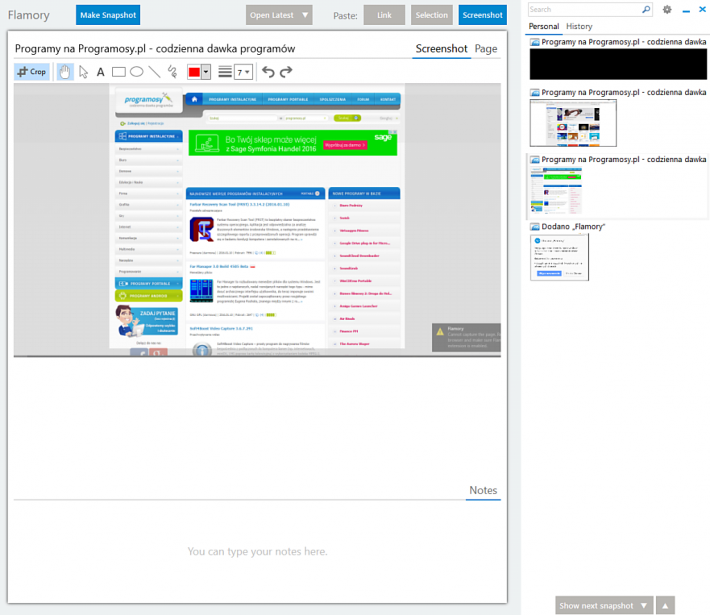Viewport: 710px width, 615px height.
Task: Click the Make Snapshot button
Action: tap(108, 15)
